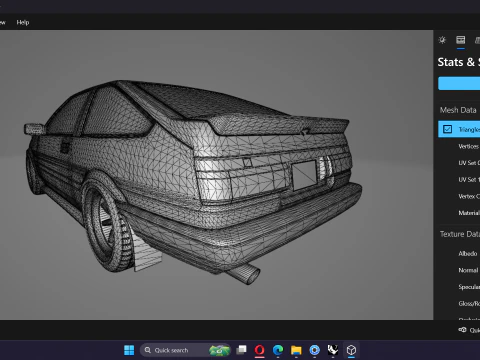Click the wireframe car model in viewport
Image resolution: width=480 pixels, height=360 pixels.
pyautogui.click(x=193, y=180)
